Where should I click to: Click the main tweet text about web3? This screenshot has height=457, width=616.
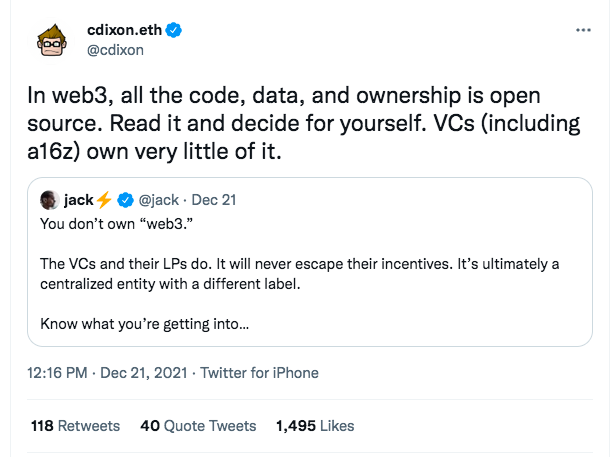[x=300, y=126]
